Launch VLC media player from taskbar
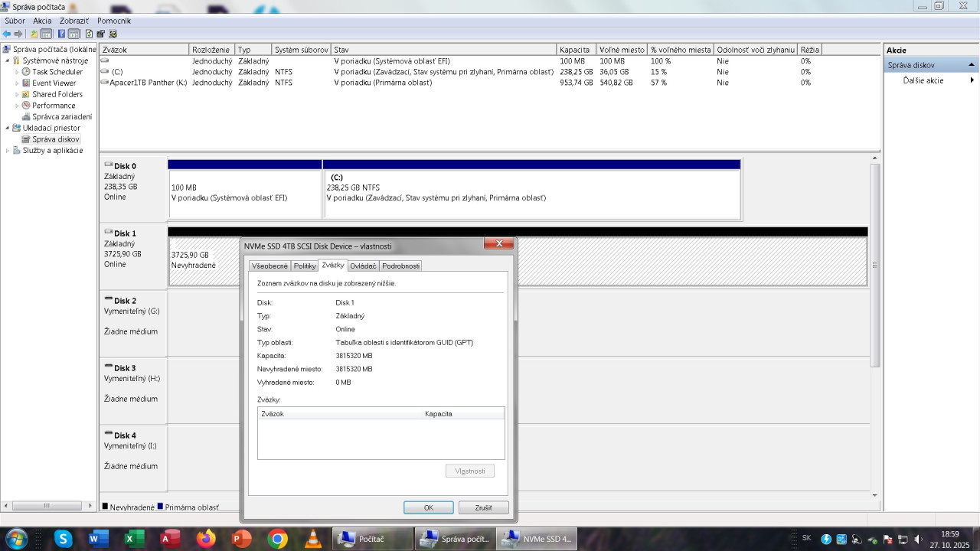This screenshot has height=551, width=980. pos(313,539)
